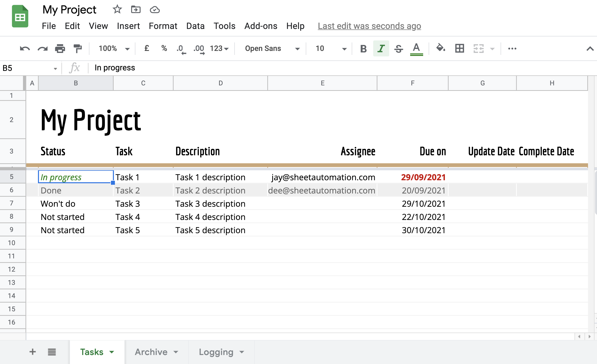Viewport: 597px width, 364px height.
Task: Open the move to folder icon
Action: coord(136,10)
